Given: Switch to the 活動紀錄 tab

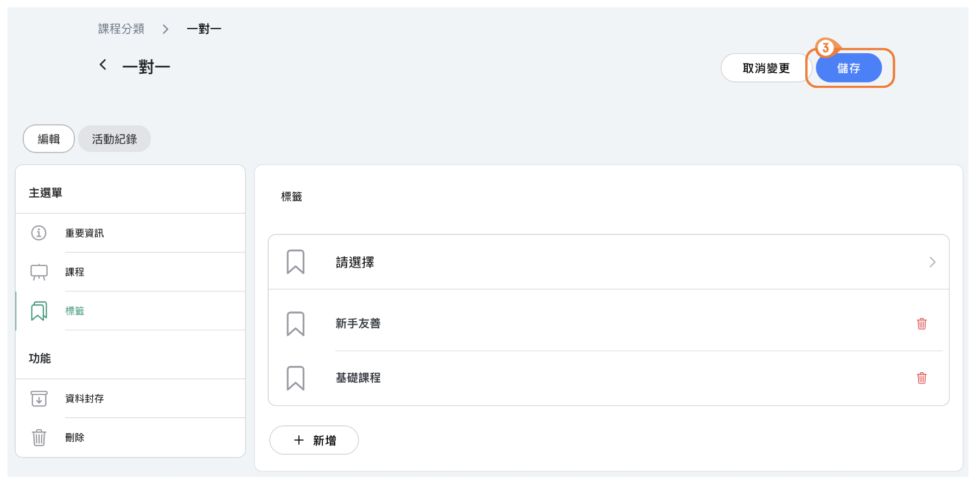Looking at the screenshot, I should tap(114, 139).
